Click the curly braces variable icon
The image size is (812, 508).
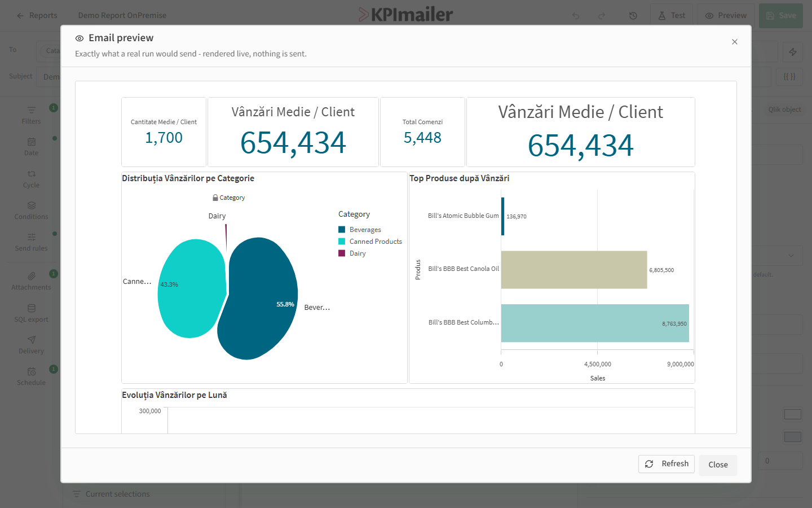[789, 77]
